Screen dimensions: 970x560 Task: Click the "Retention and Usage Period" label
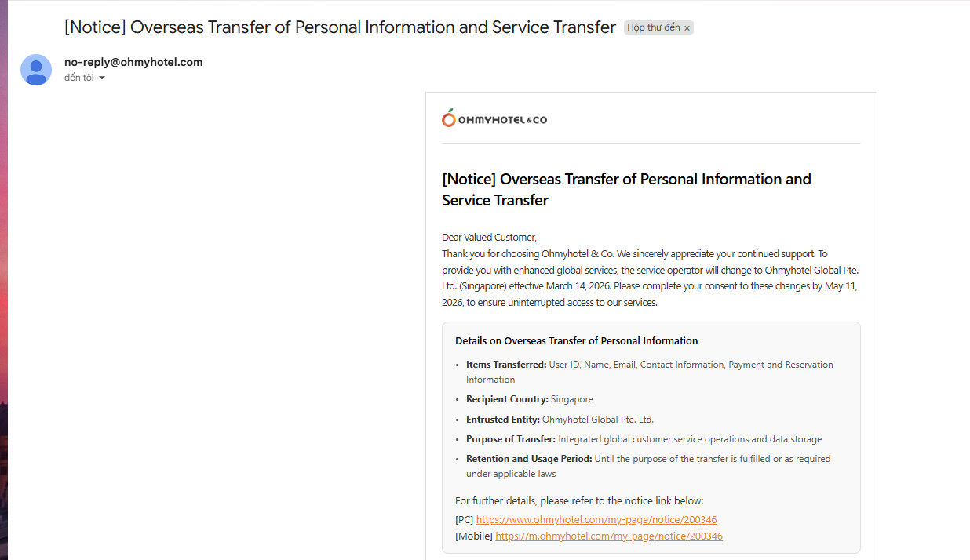pos(528,459)
